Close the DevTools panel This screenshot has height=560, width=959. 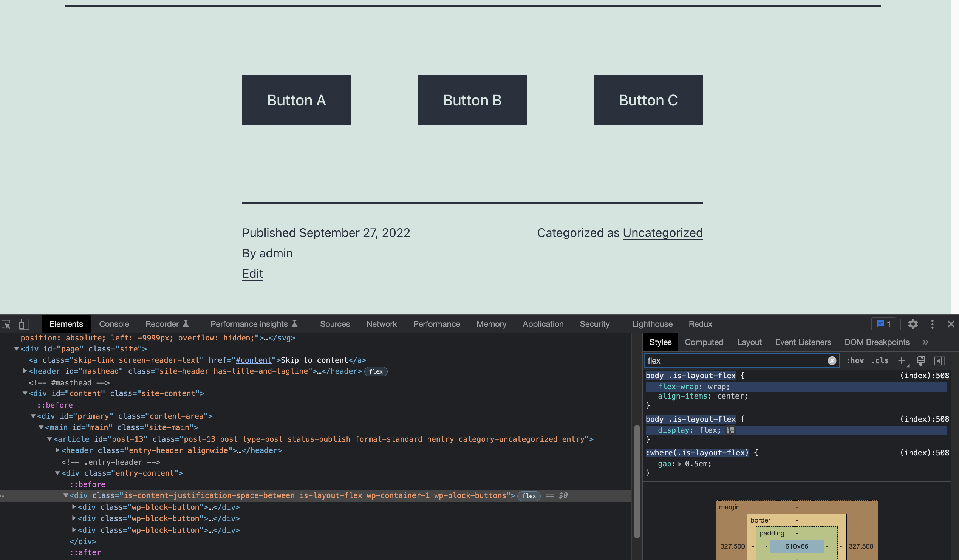point(951,324)
